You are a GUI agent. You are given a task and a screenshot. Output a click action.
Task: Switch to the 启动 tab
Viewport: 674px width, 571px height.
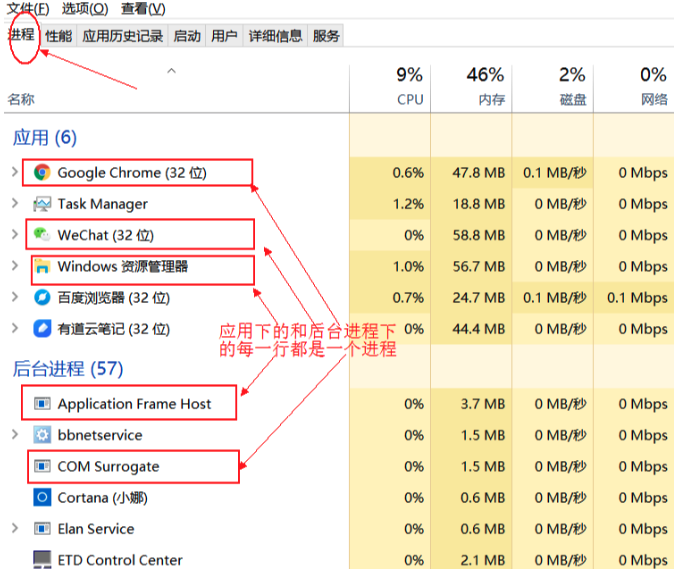(x=187, y=36)
